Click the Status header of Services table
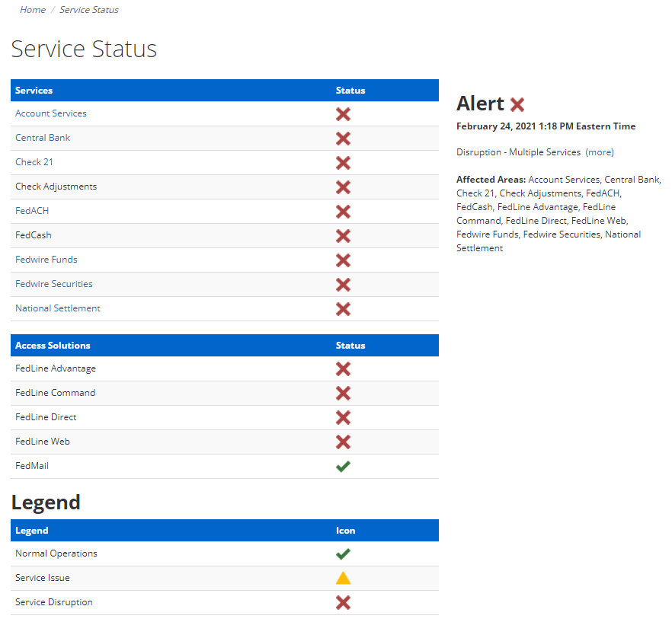This screenshot has height=622, width=672. (350, 91)
